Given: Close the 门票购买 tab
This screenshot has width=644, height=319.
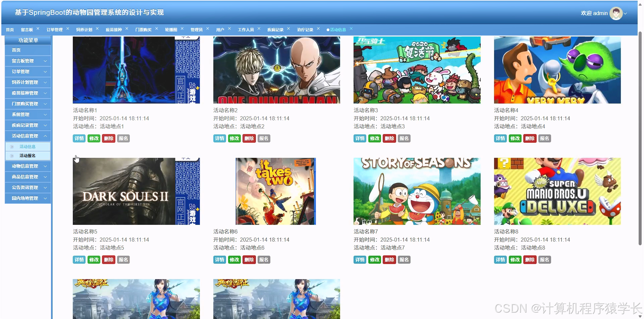Looking at the screenshot, I should (157, 28).
